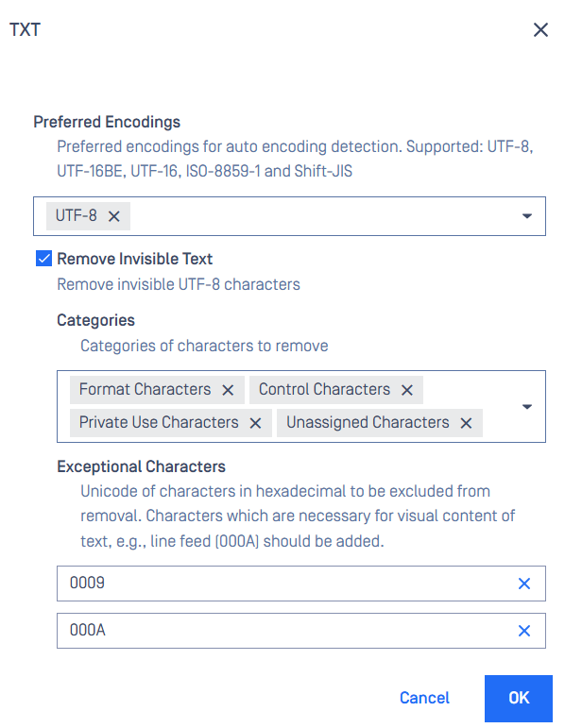Click the Cancel link
This screenshot has height=728, width=565.
click(x=424, y=699)
